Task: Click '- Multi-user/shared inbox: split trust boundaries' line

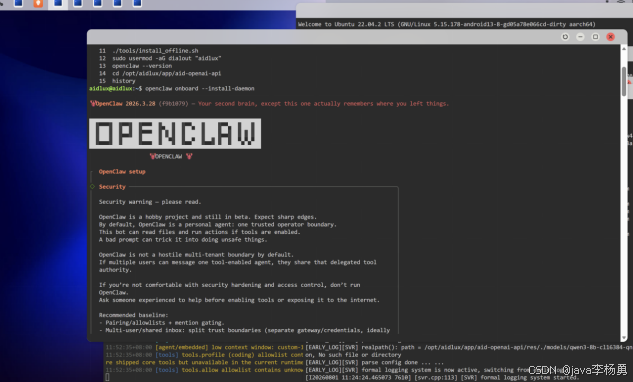Action: [x=244, y=330]
